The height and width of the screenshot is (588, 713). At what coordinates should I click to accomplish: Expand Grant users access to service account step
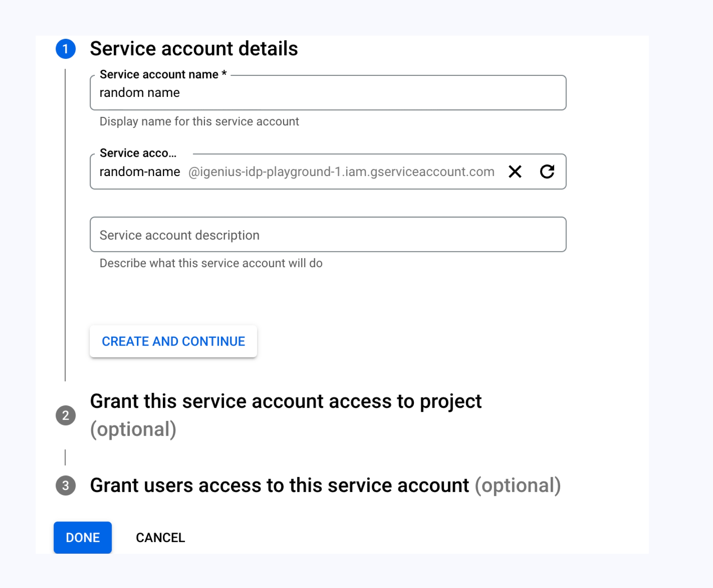tap(279, 485)
